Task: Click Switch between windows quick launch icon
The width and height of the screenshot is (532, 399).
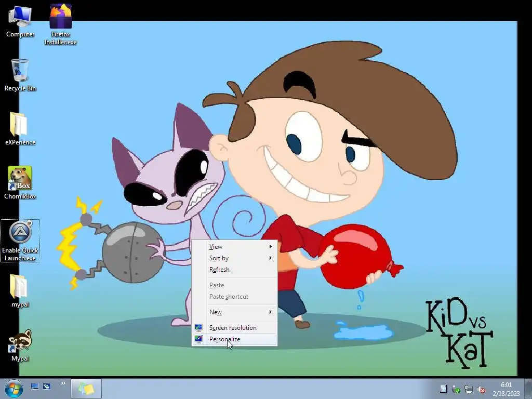Action: point(46,386)
